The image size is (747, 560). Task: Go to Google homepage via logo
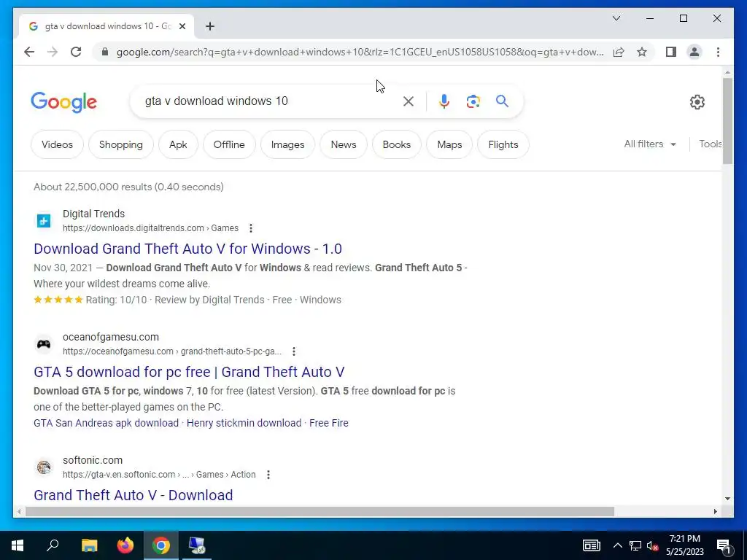[x=64, y=102]
